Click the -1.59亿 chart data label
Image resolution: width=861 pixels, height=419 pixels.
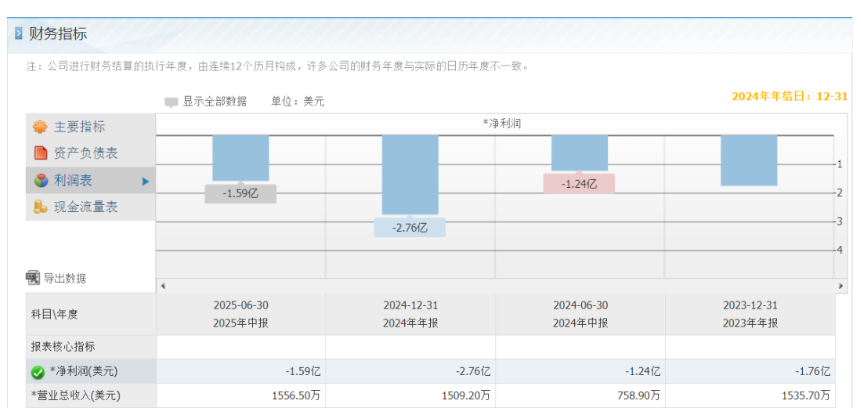pyautogui.click(x=241, y=193)
